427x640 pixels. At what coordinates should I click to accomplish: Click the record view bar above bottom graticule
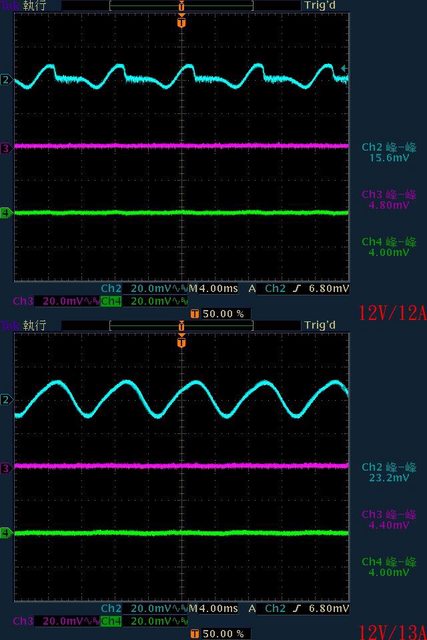(182, 325)
